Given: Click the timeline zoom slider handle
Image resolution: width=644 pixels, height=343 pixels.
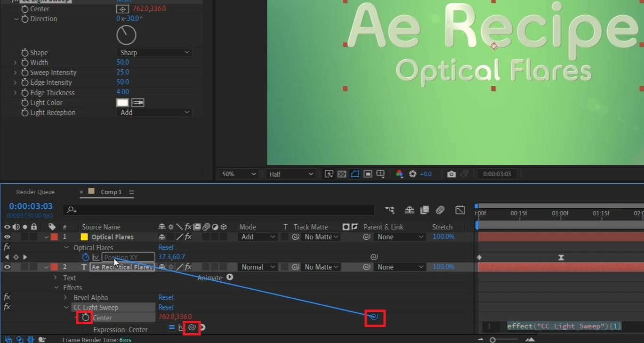Looking at the screenshot, I should tap(493, 340).
